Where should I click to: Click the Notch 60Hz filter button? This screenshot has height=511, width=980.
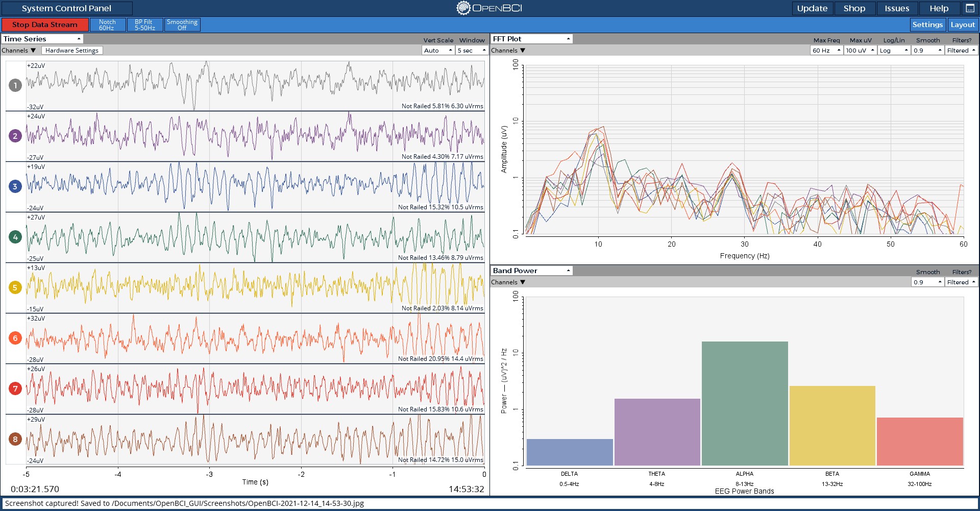(107, 24)
